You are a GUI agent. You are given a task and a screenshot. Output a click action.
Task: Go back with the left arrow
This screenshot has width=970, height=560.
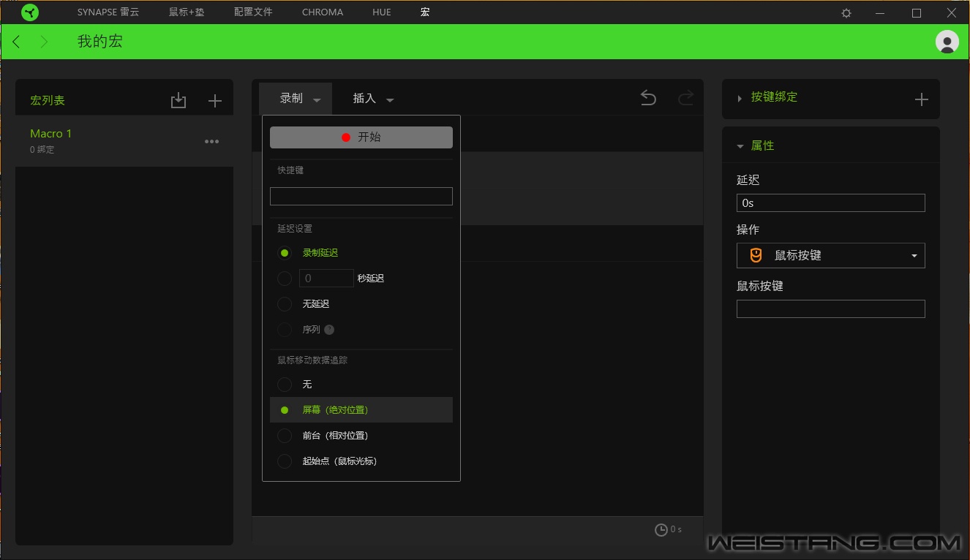[x=16, y=42]
